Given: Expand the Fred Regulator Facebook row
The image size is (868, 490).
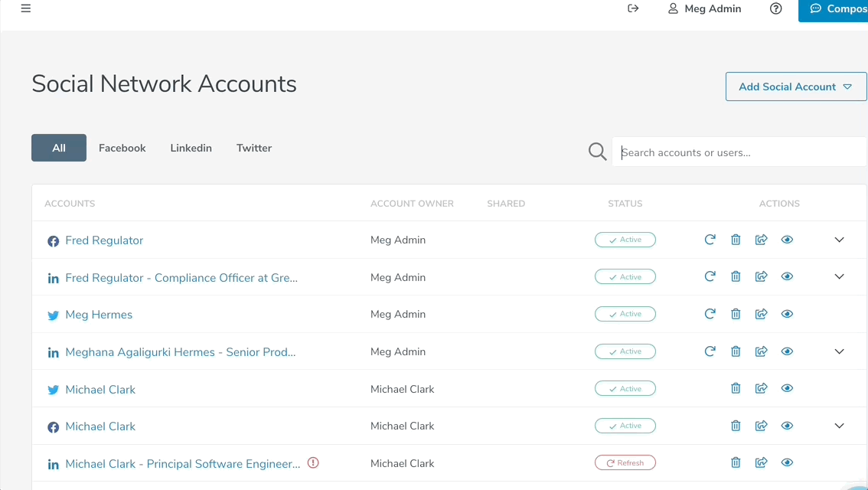Looking at the screenshot, I should 839,240.
